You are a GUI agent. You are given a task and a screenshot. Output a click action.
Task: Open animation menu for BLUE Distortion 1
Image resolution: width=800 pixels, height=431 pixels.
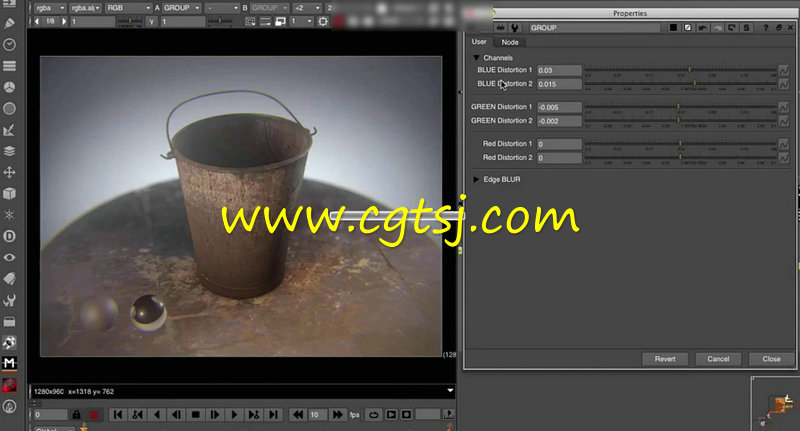point(784,70)
